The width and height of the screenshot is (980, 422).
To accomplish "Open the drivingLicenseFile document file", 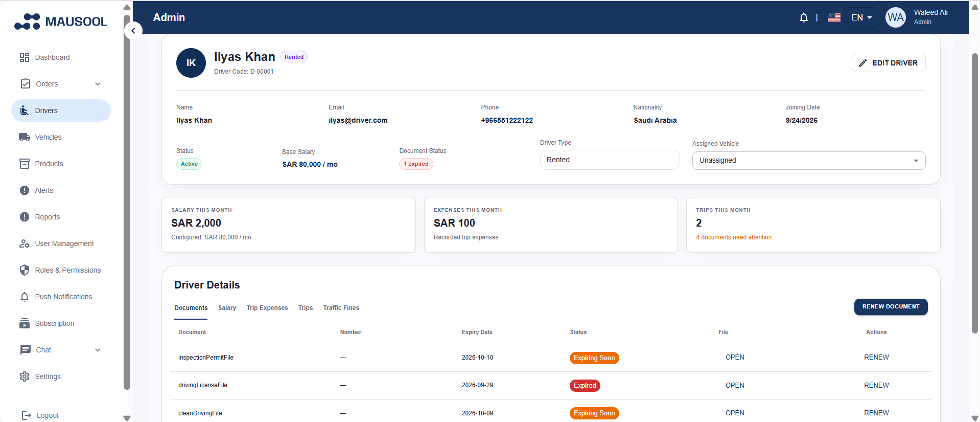I will click(735, 386).
